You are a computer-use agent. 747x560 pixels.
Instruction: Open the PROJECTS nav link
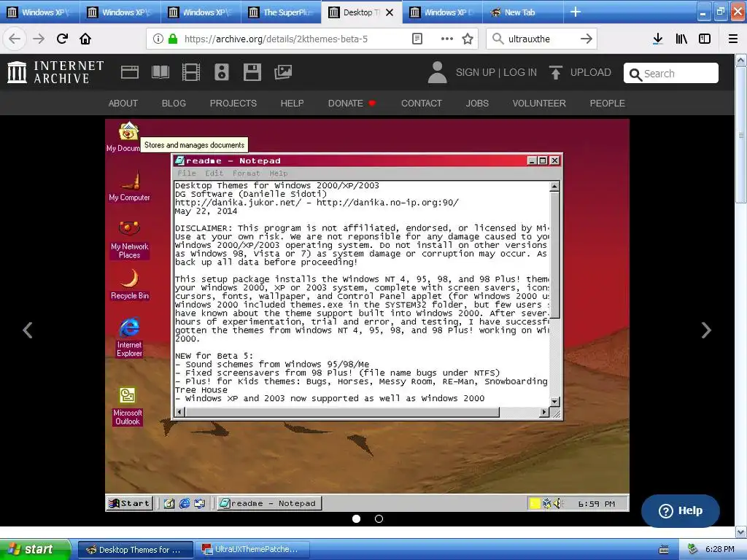tap(233, 104)
